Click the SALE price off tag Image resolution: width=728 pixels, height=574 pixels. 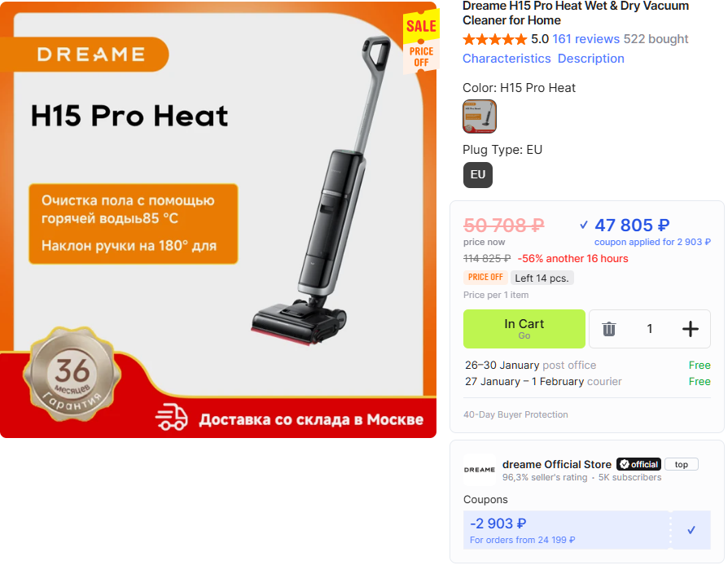tap(421, 42)
